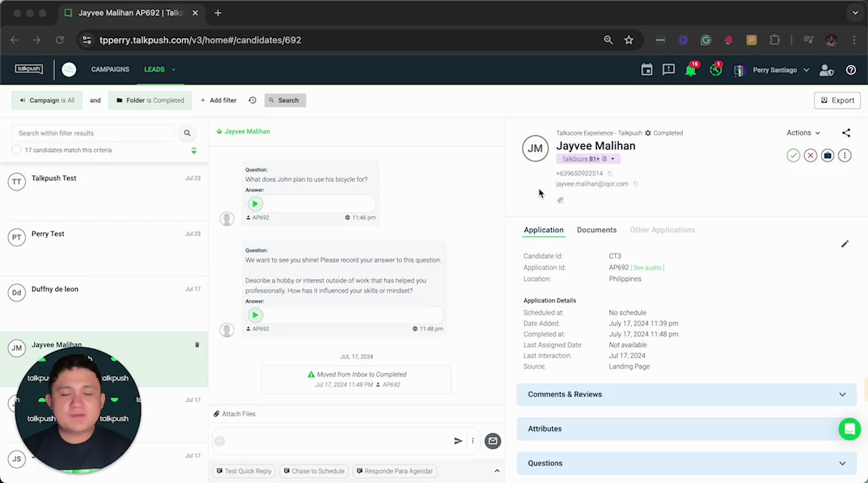Click the Talkpush logo
This screenshot has height=483, width=868.
(x=29, y=69)
